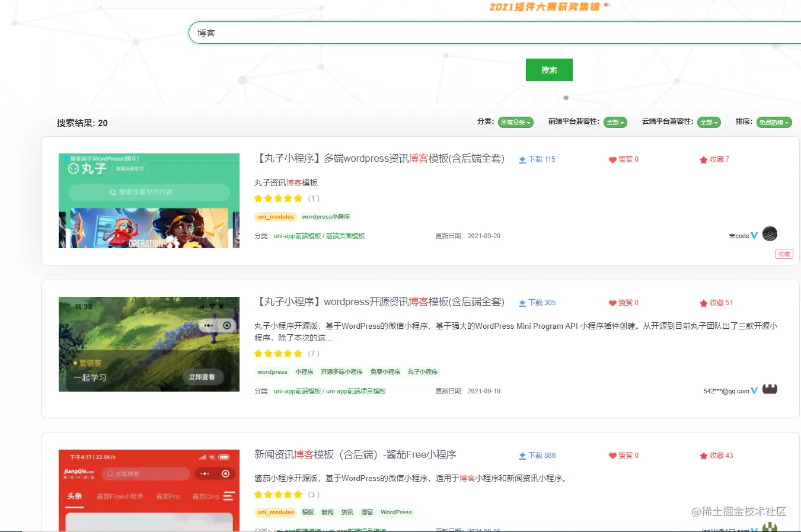Click the uni-app前端模板 / uni-app前端项目模板 category link under 更新日期 2021-09-19
This screenshot has width=801, height=532.
330,391
